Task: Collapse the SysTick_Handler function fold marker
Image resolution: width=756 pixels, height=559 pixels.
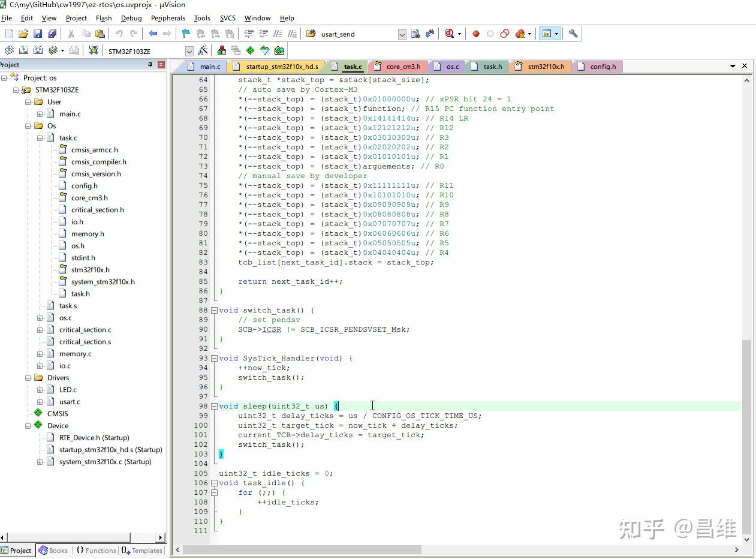Action: [214, 358]
